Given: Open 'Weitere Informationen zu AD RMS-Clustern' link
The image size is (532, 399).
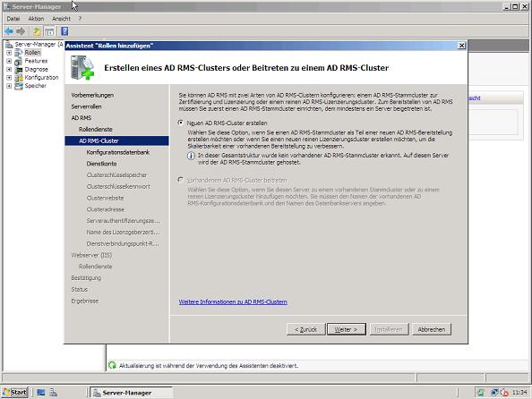Looking at the screenshot, I should coord(233,302).
